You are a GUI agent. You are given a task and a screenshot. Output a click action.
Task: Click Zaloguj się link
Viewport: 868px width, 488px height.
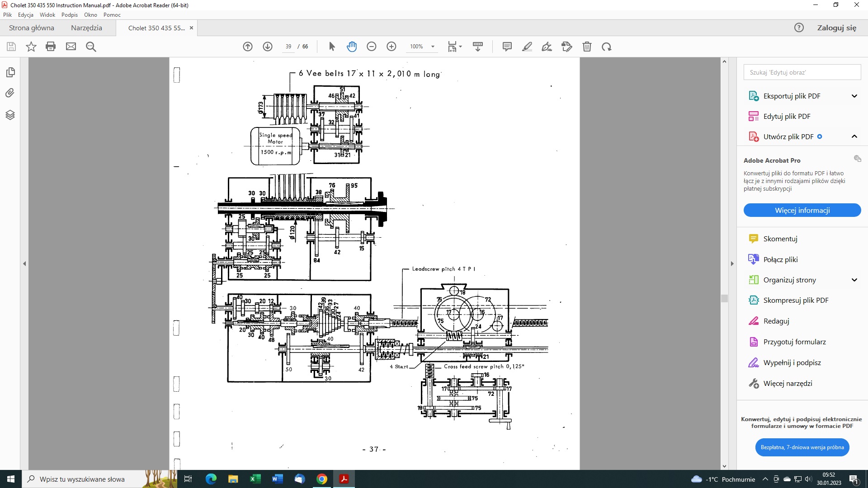pos(836,28)
